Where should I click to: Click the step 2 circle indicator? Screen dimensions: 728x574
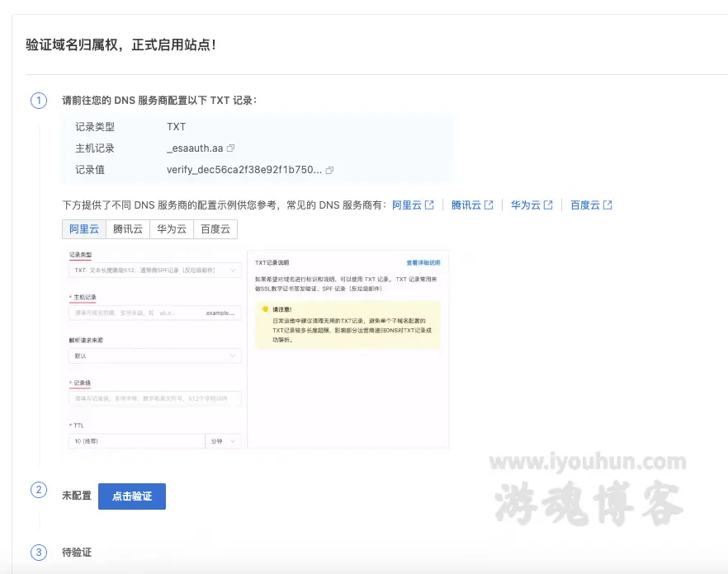tap(38, 489)
